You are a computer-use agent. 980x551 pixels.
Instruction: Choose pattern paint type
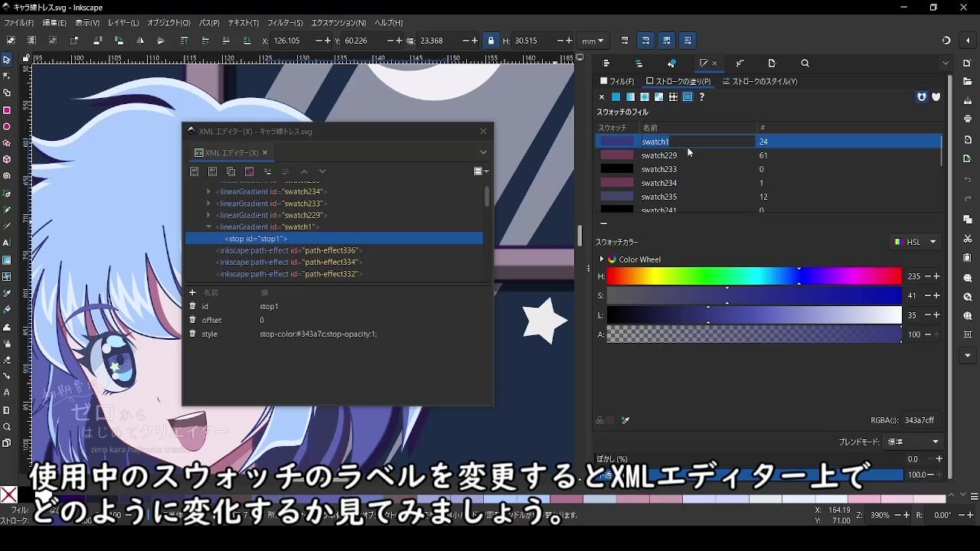673,97
